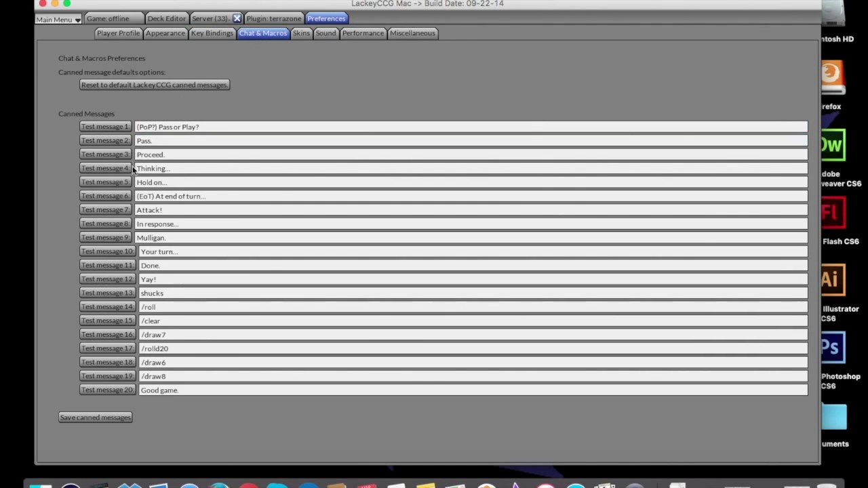The image size is (868, 488).
Task: Open the Appearance preferences tab
Action: click(165, 33)
